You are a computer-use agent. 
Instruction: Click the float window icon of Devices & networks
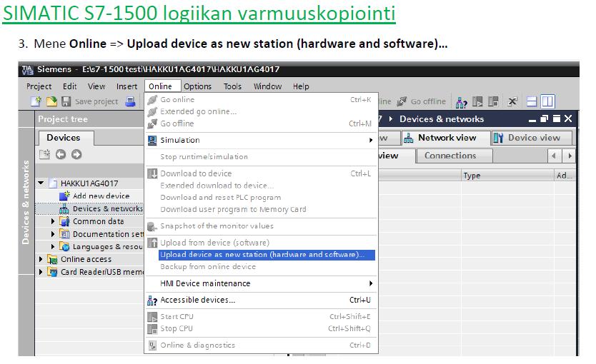(544, 119)
